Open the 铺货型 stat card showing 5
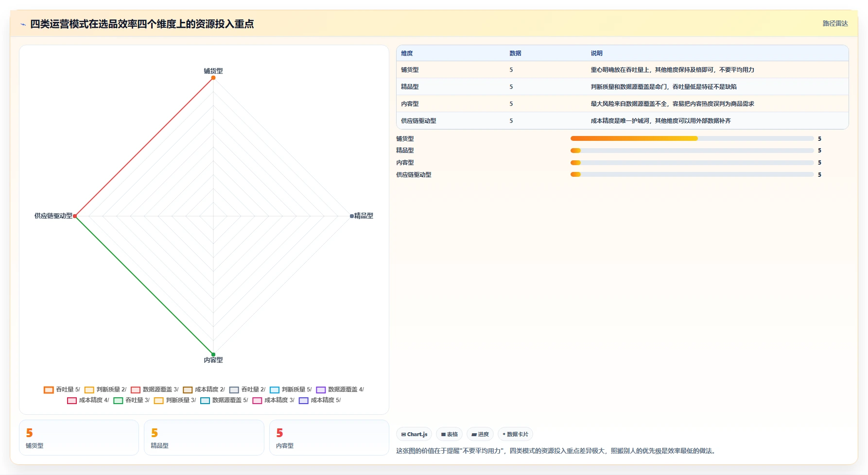Screen dimensions: 868x475 tap(79, 438)
